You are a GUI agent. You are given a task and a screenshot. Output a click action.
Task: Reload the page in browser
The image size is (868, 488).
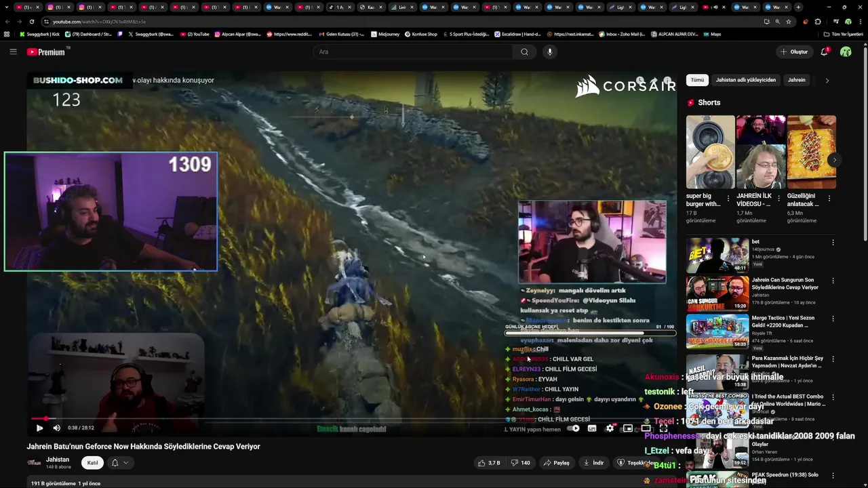tap(31, 22)
